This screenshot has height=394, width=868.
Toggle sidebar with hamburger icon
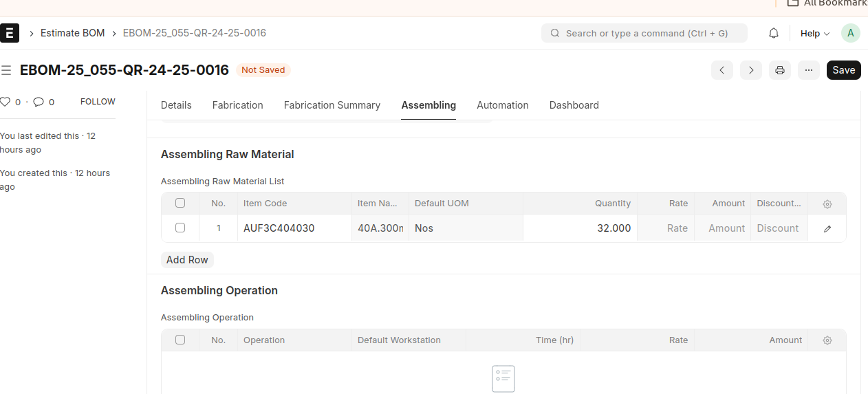click(6, 70)
